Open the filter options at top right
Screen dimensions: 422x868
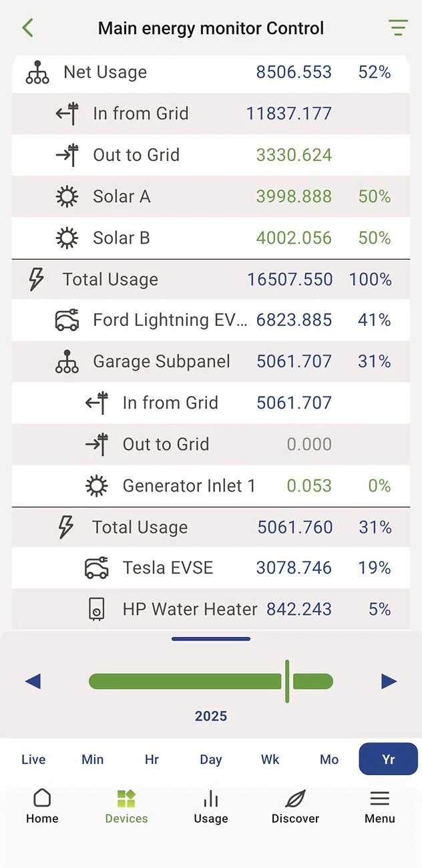pyautogui.click(x=398, y=28)
